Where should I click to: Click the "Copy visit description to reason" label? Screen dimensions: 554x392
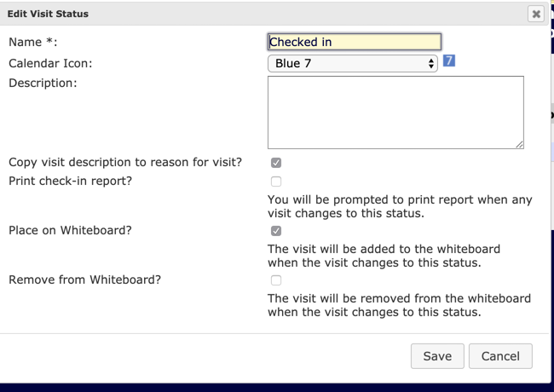[x=124, y=162]
